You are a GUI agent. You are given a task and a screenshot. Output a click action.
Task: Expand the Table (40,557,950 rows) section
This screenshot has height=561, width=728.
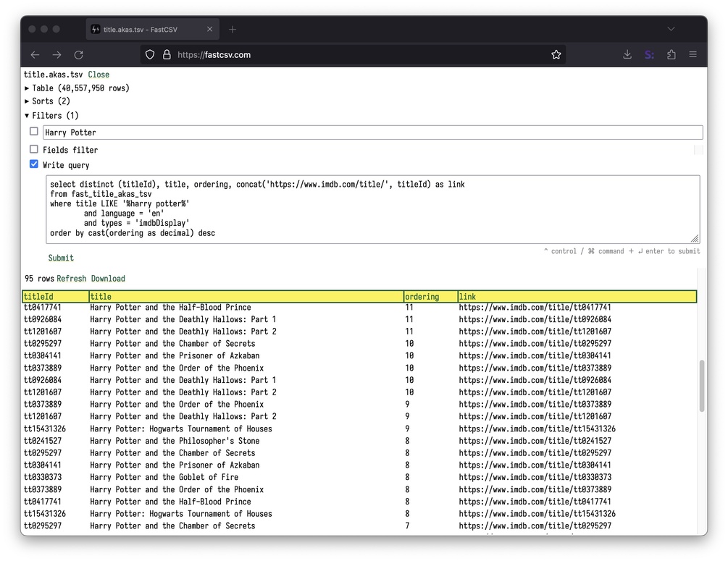click(x=77, y=88)
